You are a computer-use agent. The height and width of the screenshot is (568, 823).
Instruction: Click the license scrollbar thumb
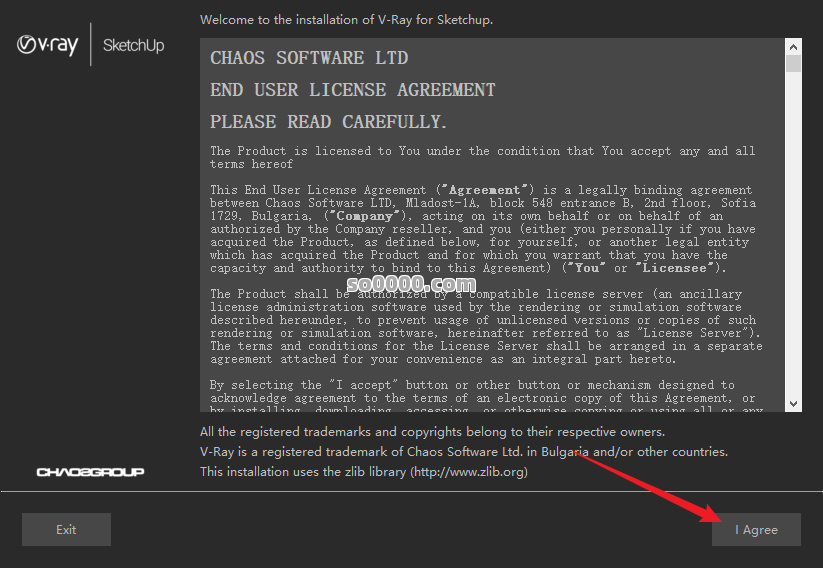793,63
